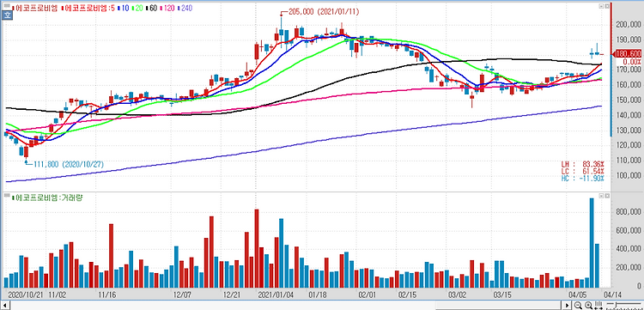Click the LH : 83.36% statistic
Screen dimensions: 644x310
pos(582,164)
